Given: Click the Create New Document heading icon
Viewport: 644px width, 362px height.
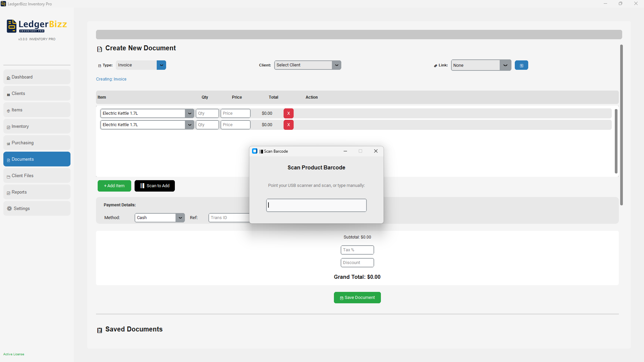Looking at the screenshot, I should click(100, 49).
